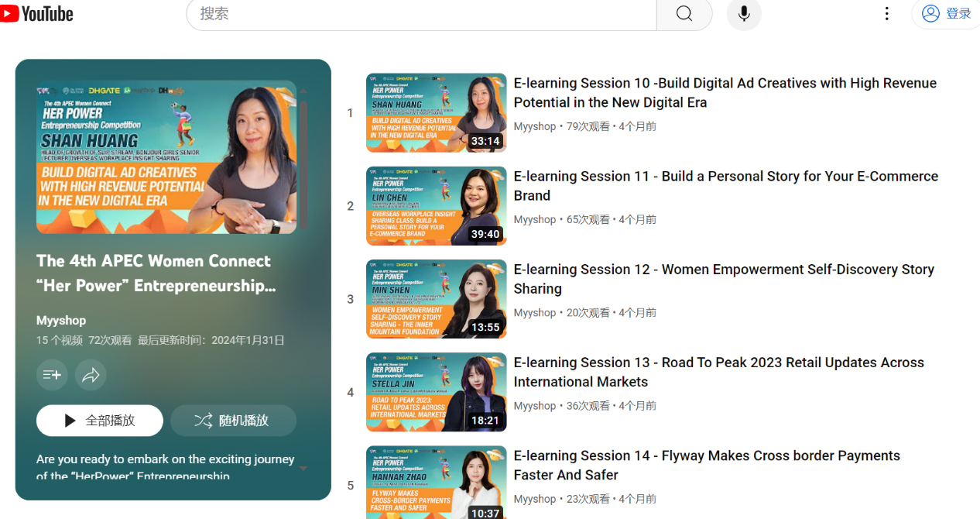The height and width of the screenshot is (519, 980).
Task: Open E-learning Session 11 thumbnail with Lin Chen
Action: 436,206
